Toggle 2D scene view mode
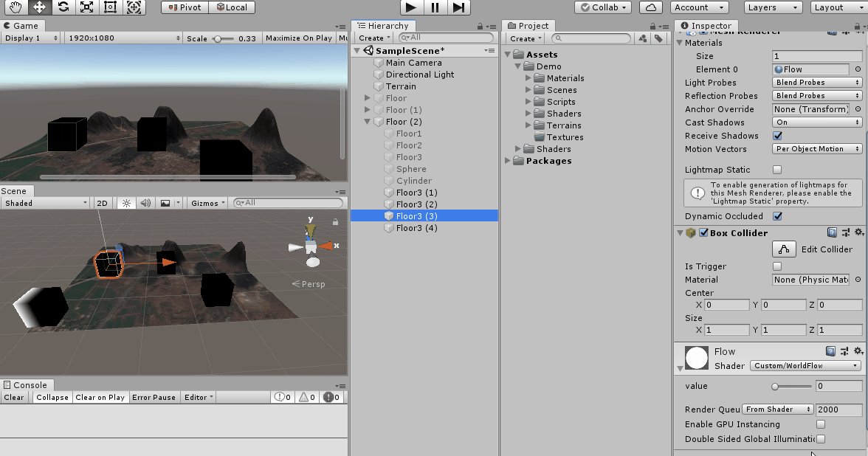 pos(103,203)
